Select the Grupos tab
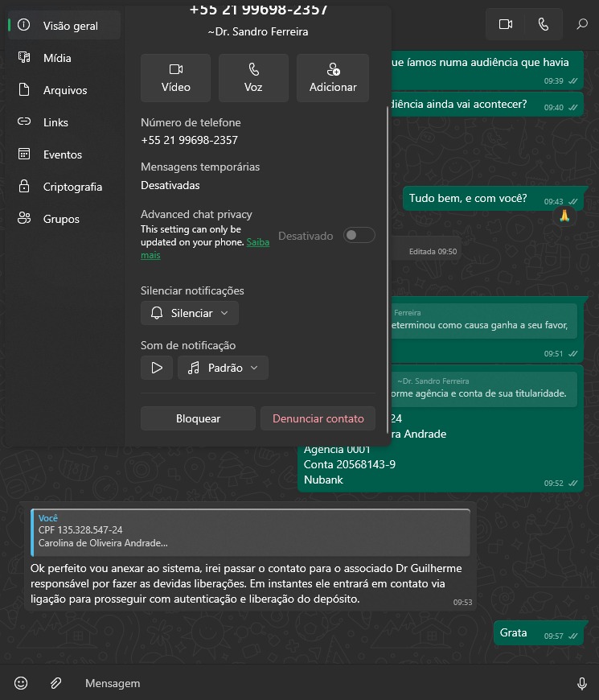Viewport: 599px width, 700px height. [x=61, y=219]
